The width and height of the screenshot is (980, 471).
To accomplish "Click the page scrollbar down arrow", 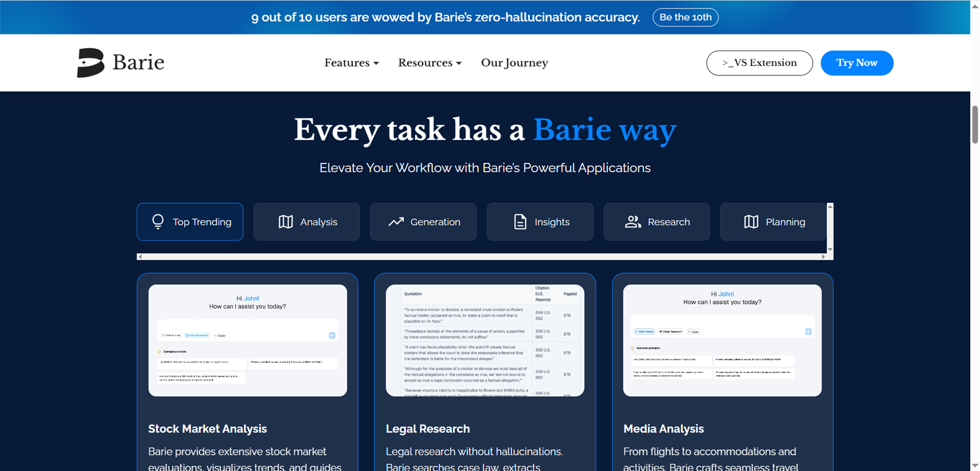I will pos(975,466).
